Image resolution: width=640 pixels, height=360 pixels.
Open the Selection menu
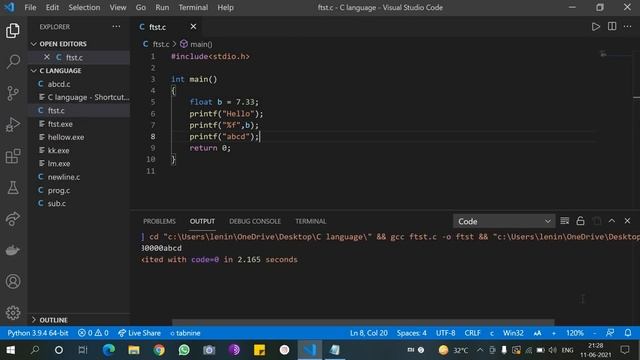coord(84,7)
